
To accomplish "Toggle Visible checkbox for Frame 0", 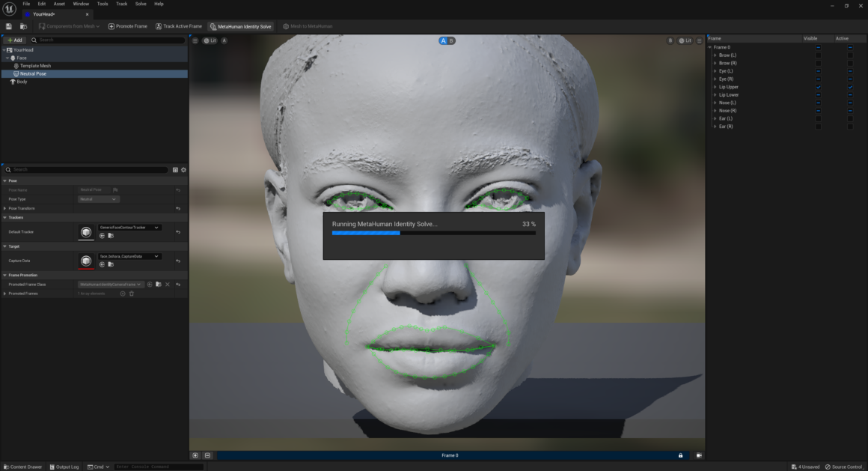I will 818,48.
